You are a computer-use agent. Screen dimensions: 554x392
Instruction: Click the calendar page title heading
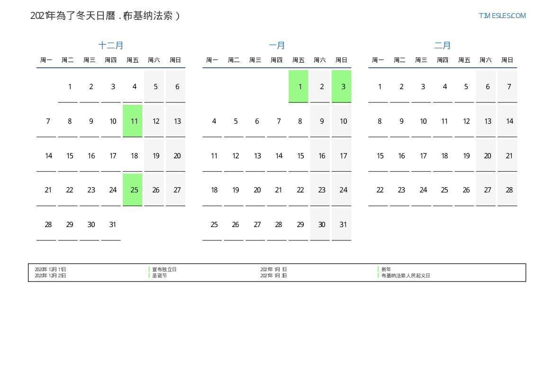click(105, 16)
